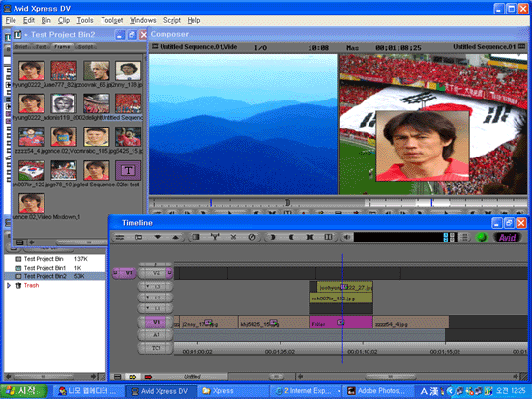The width and height of the screenshot is (532, 399).
Task: Switch bin to Script tab
Action: click(x=85, y=47)
